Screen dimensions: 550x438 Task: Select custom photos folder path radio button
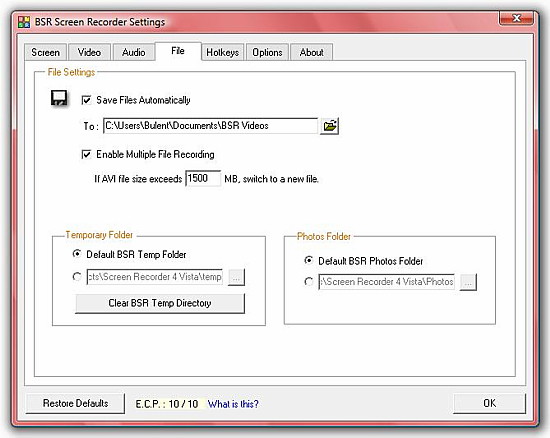coord(309,282)
